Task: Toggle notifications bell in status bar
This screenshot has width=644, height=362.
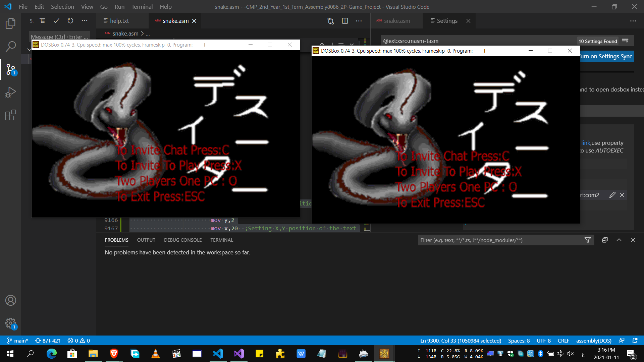Action: [x=635, y=341]
